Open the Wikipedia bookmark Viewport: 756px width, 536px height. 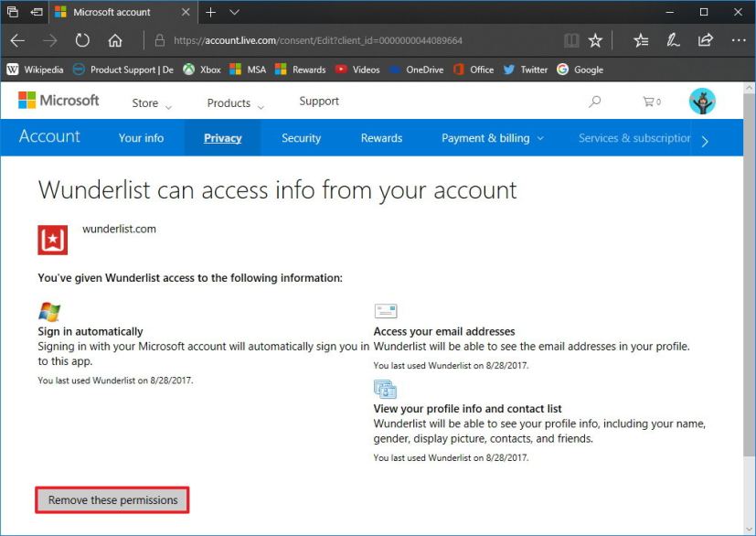coord(36,70)
